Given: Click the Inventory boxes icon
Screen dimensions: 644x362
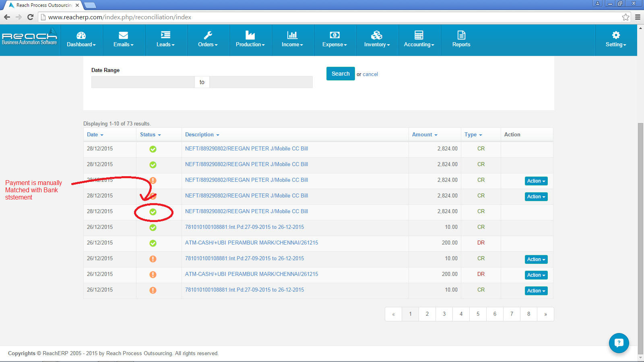Looking at the screenshot, I should pyautogui.click(x=377, y=35).
